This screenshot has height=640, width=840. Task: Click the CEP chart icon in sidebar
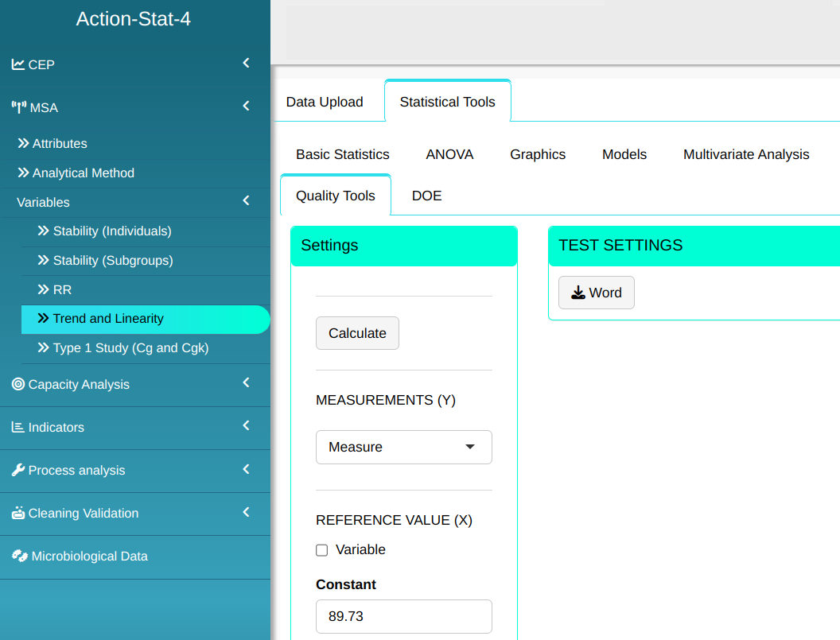coord(18,64)
